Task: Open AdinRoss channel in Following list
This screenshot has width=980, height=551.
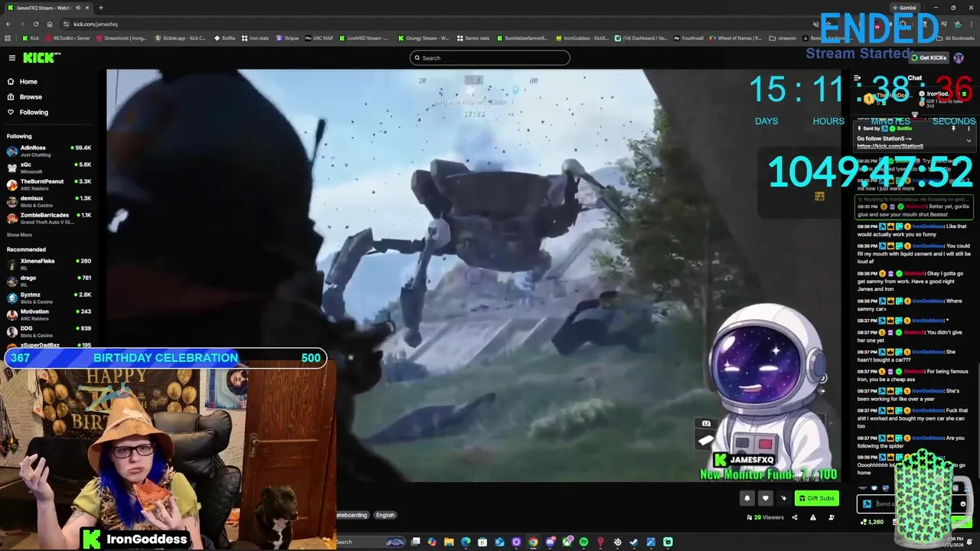Action: click(x=49, y=150)
